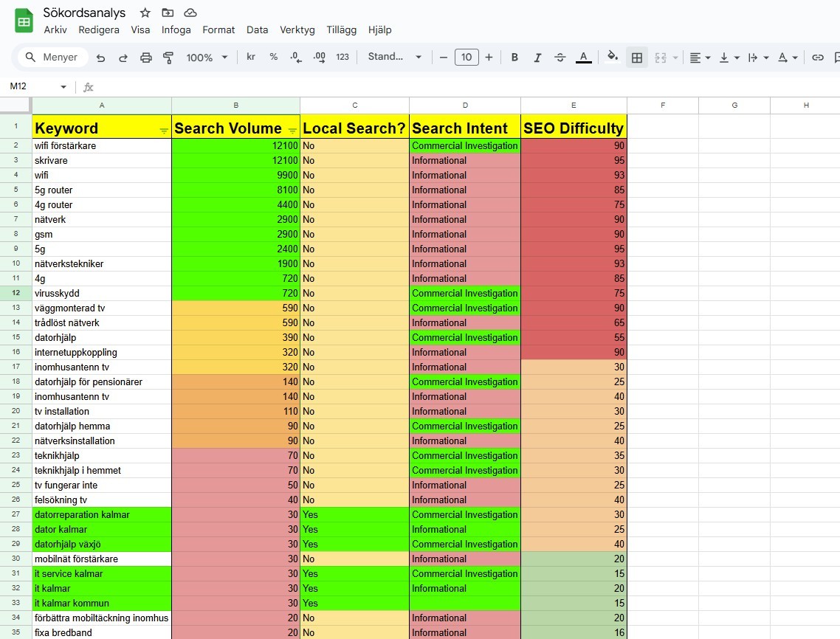Open the text color picker
The width and height of the screenshot is (840, 639).
coord(583,58)
